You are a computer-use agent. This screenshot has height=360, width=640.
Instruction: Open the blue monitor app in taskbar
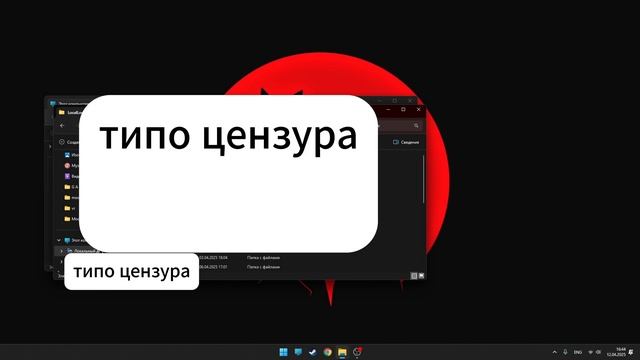pos(298,352)
